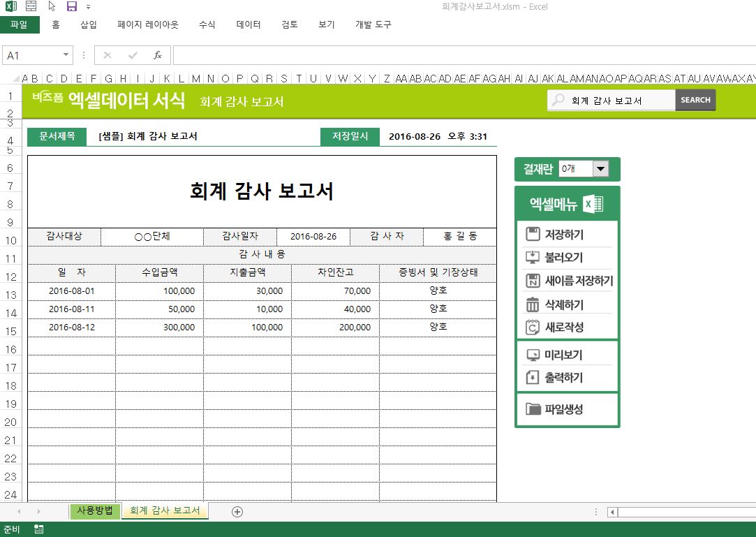Click the Name Box showing A1
The image size is (756, 537).
(32, 55)
